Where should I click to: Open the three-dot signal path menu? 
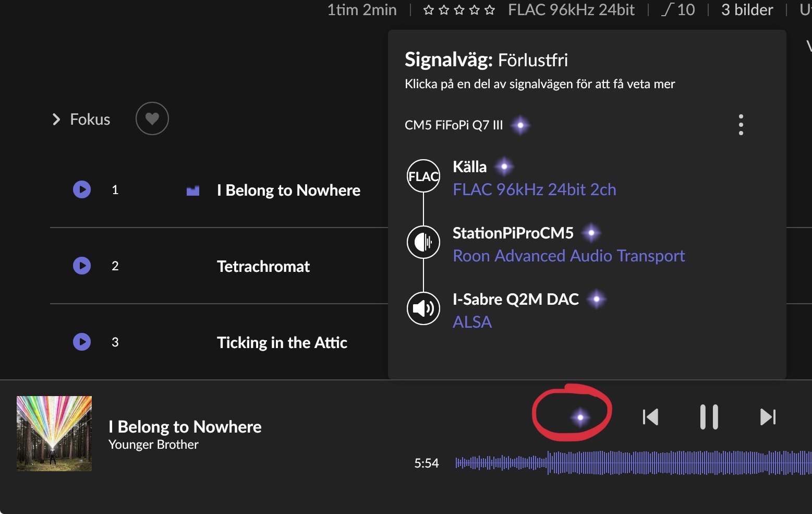pyautogui.click(x=741, y=125)
